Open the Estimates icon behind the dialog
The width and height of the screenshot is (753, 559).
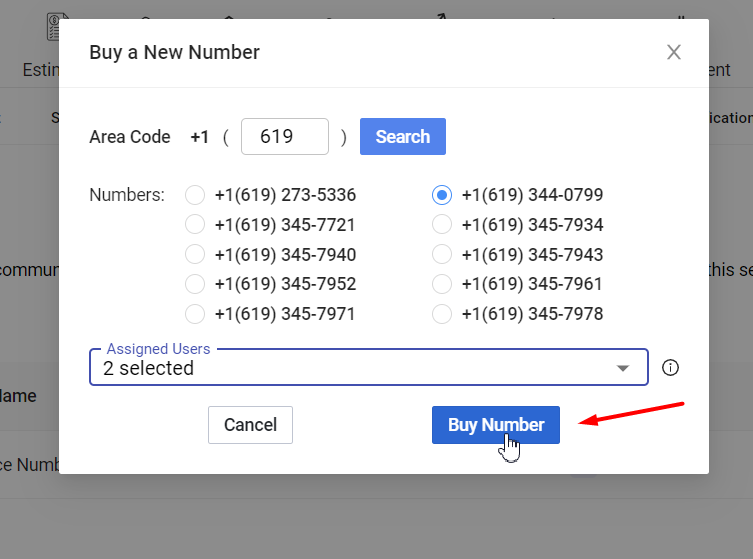click(x=53, y=27)
